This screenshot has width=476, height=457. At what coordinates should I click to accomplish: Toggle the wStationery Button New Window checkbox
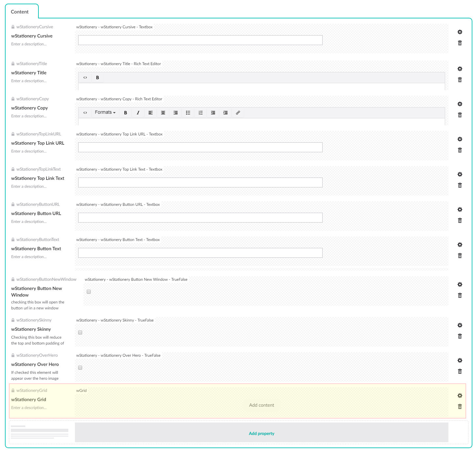tap(89, 292)
